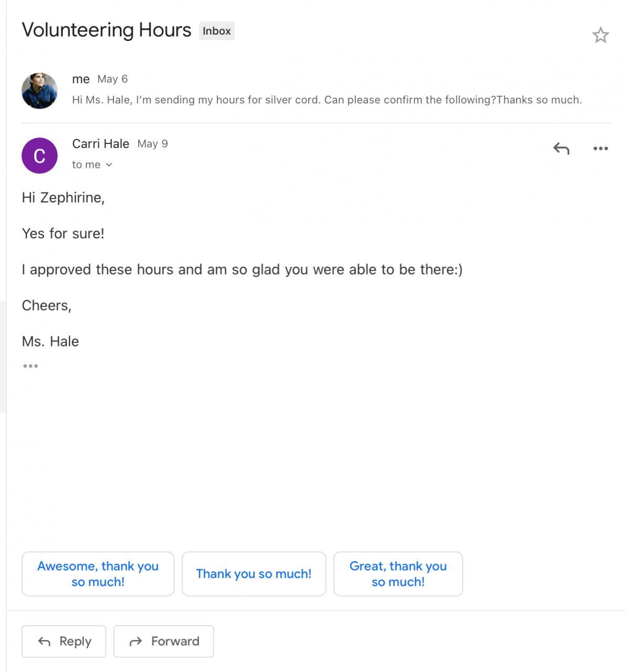Click the "me" sender name
Viewport: 626px width, 672px height.
click(x=81, y=79)
